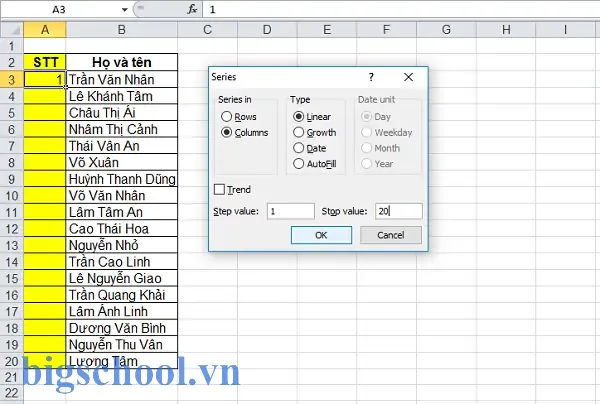Click the Trần Quang Khải cell
The height and width of the screenshot is (404, 600).
(122, 295)
